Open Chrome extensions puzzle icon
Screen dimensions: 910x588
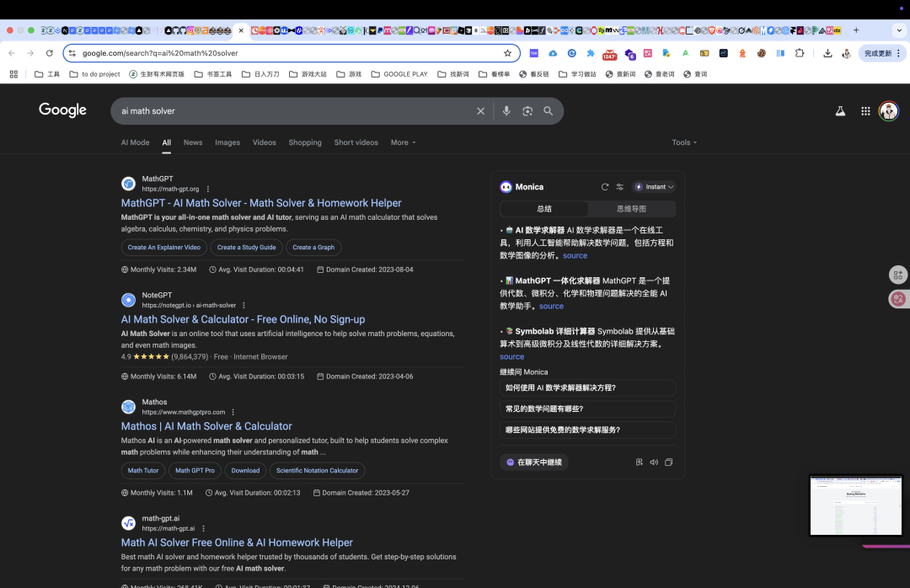click(799, 53)
